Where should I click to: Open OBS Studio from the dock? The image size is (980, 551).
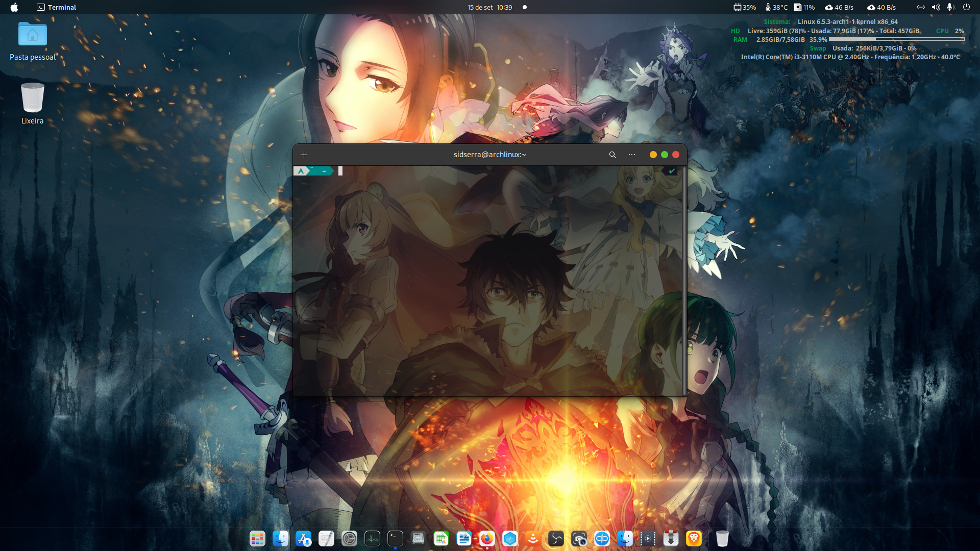coord(556,538)
